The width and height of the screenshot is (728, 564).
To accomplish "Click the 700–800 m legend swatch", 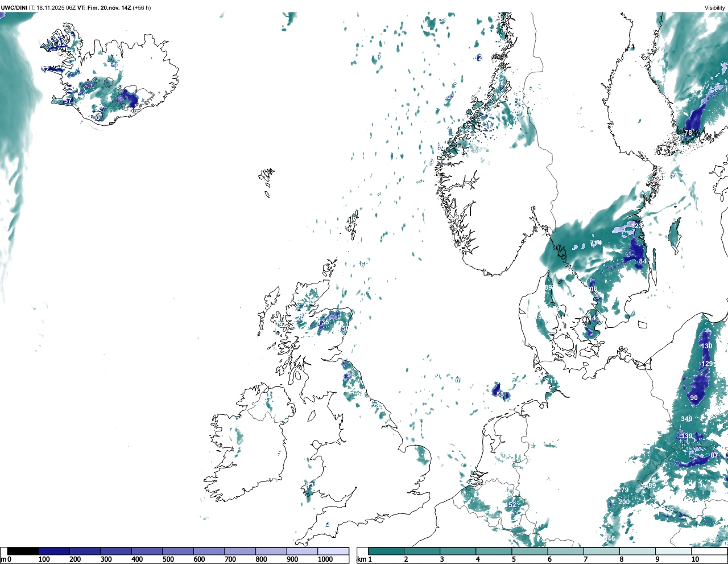I will tap(240, 551).
